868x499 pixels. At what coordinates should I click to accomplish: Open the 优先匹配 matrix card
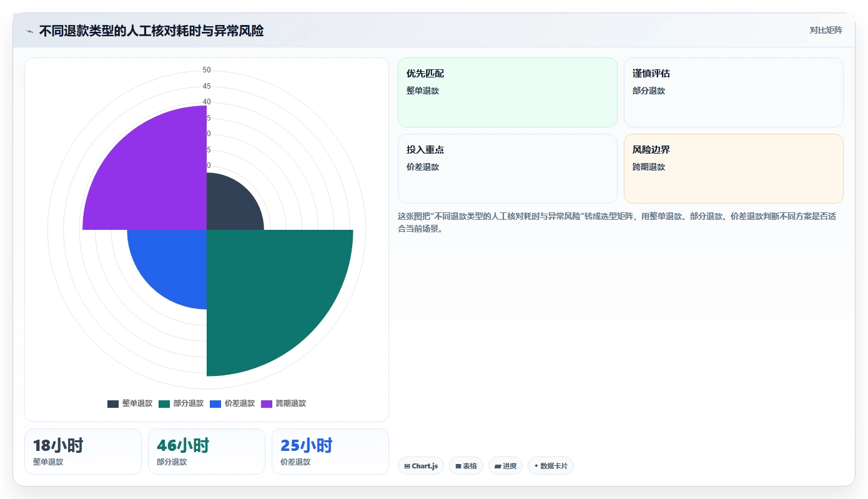(507, 92)
